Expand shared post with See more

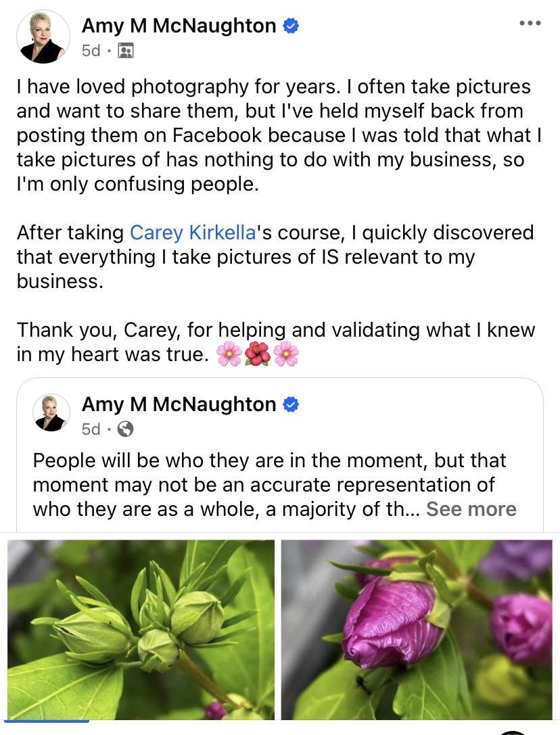coord(471,509)
